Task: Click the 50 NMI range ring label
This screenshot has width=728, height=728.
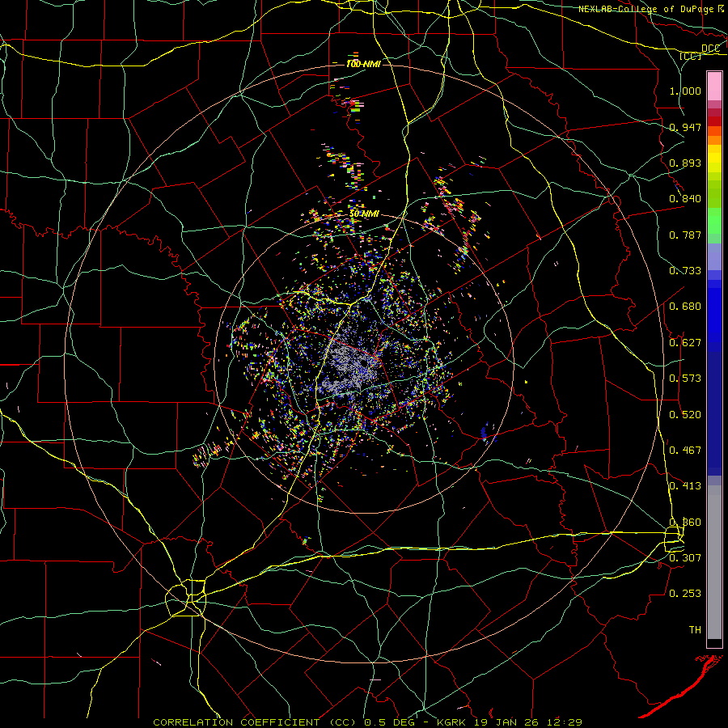Action: 364,214
